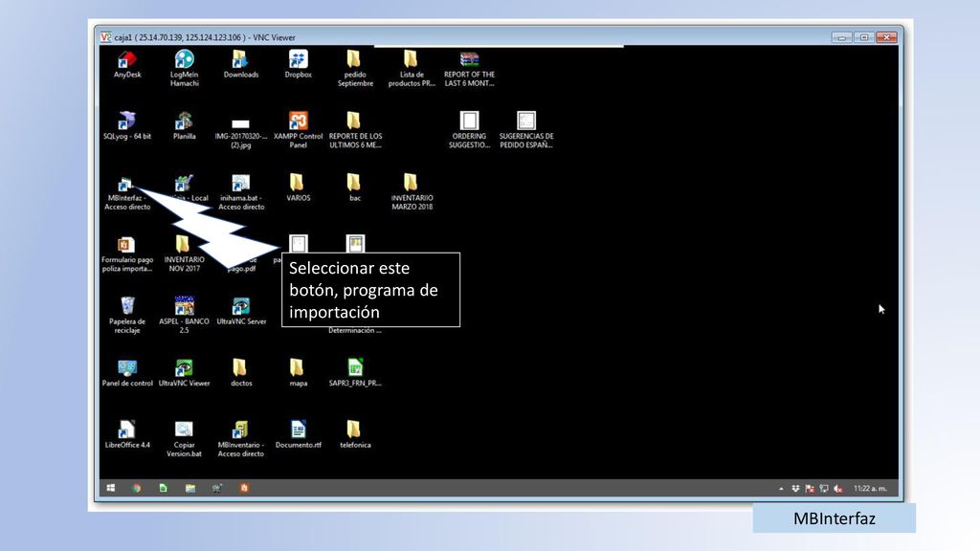Open the network tray icon
Image resolution: width=980 pixels, height=551 pixels.
[x=824, y=489]
